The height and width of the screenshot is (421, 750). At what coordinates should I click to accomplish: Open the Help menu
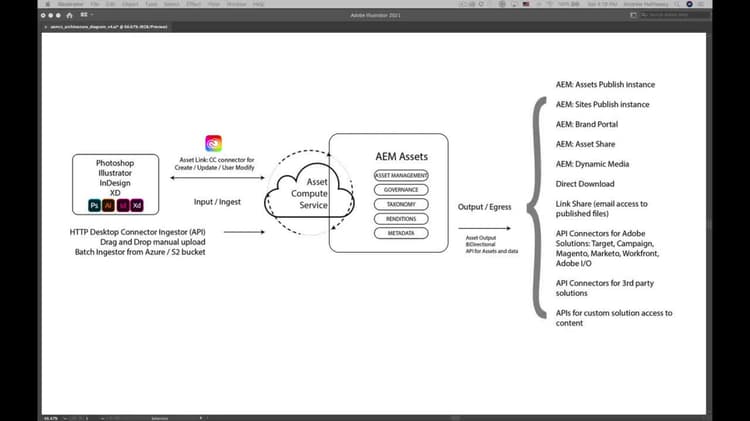(x=258, y=4)
